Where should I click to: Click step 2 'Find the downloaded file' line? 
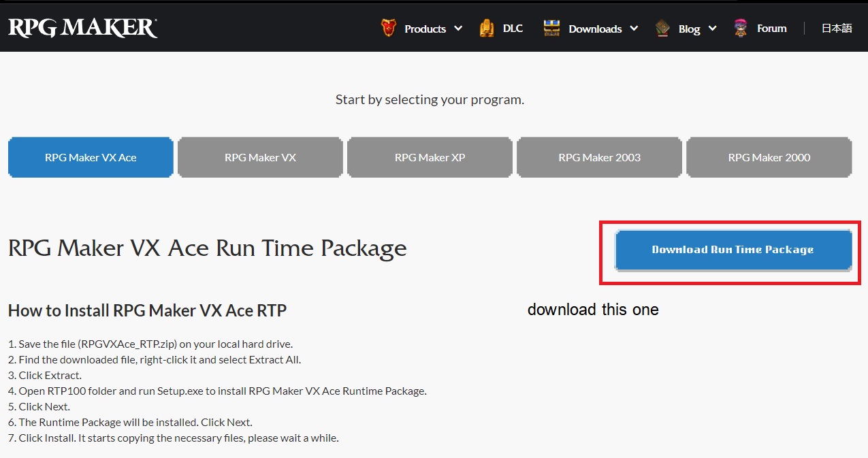[155, 359]
